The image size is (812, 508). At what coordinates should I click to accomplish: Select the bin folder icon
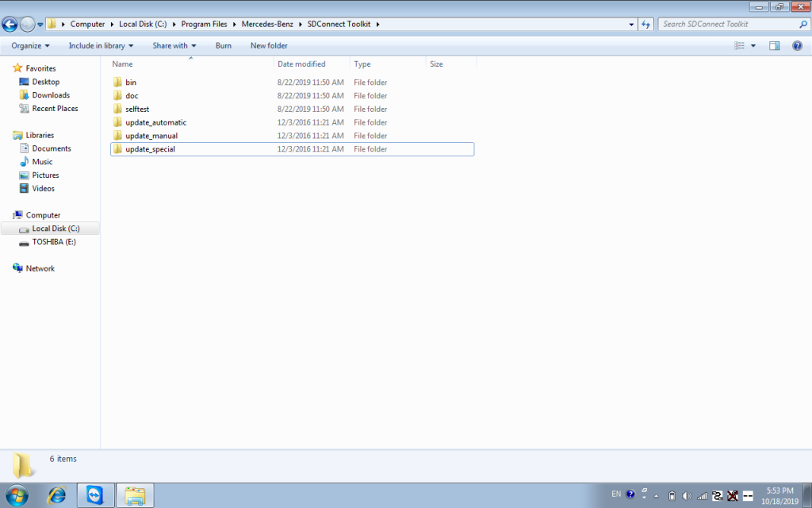(x=117, y=82)
